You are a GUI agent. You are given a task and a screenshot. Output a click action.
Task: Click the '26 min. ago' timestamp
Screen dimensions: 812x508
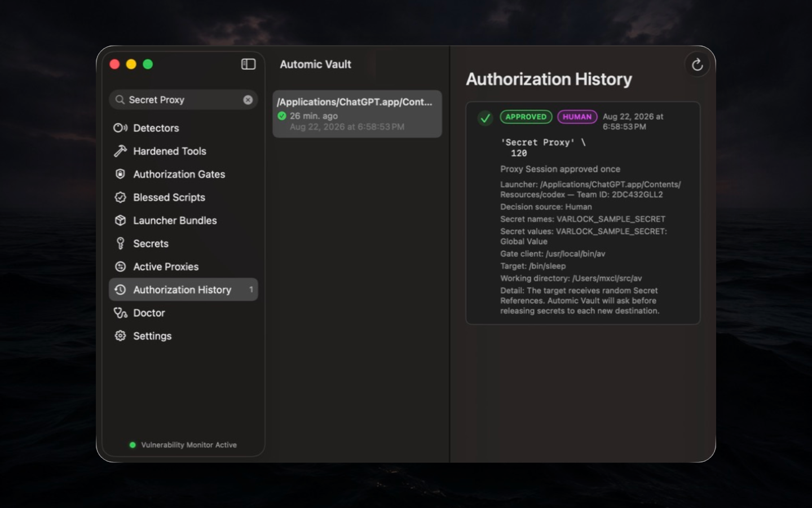point(314,116)
